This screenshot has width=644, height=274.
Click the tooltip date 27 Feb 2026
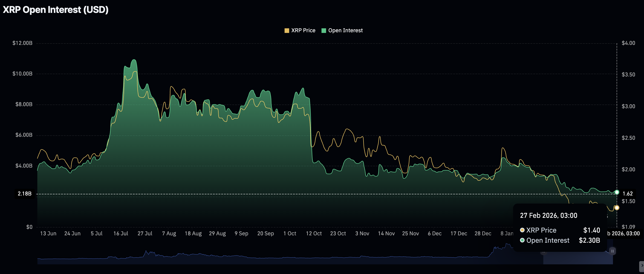(549, 216)
